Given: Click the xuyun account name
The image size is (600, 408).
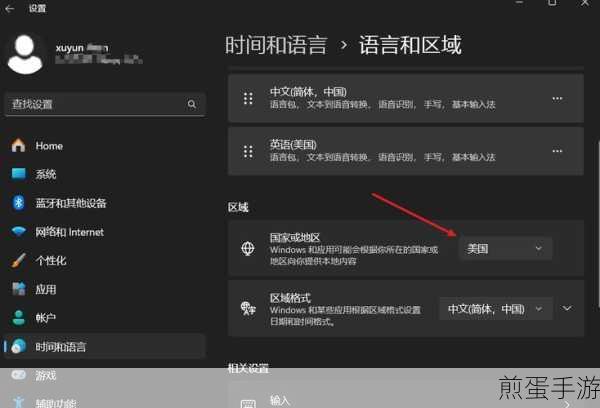Looking at the screenshot, I should point(82,48).
